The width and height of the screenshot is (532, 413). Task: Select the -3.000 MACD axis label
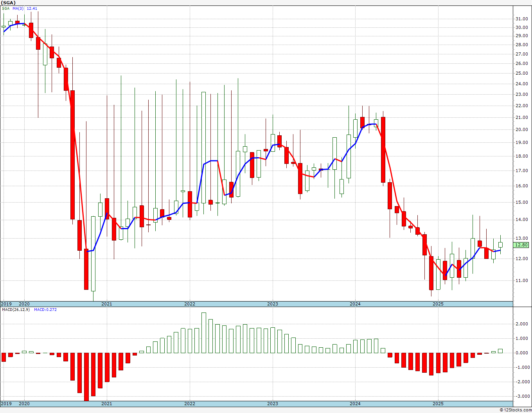pyautogui.click(x=522, y=396)
